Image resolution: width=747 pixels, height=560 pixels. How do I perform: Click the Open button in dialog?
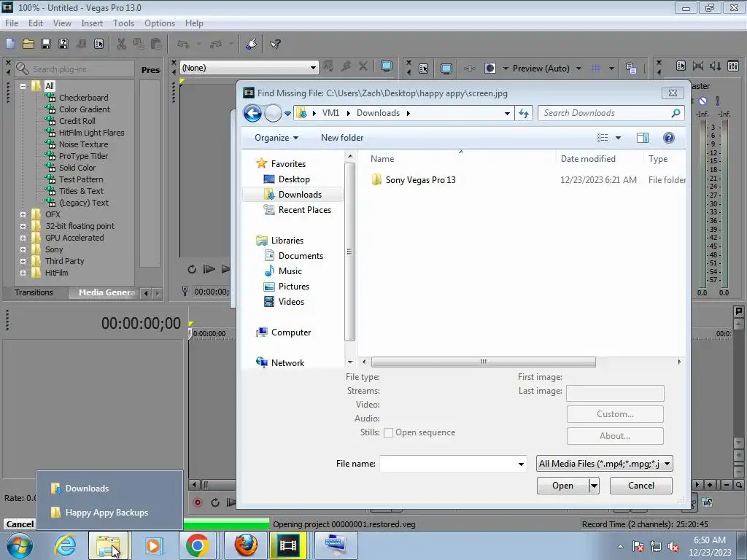(562, 486)
